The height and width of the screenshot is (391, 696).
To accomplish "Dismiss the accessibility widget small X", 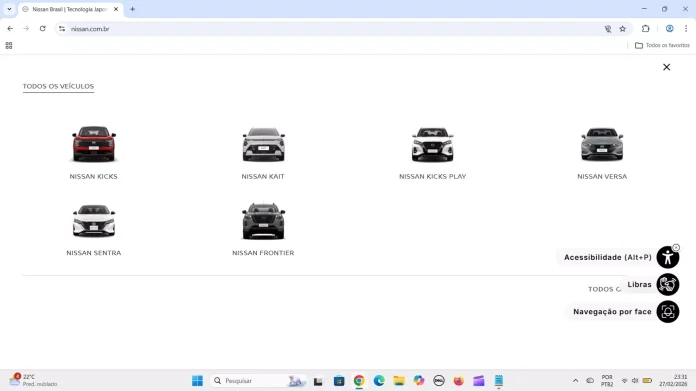I will [x=676, y=248].
